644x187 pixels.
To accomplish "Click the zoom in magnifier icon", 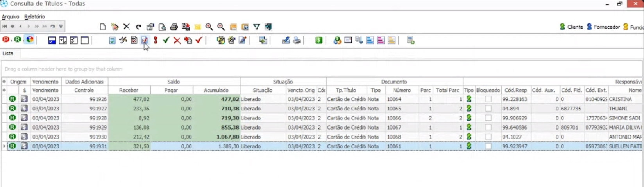I will coord(209,27).
